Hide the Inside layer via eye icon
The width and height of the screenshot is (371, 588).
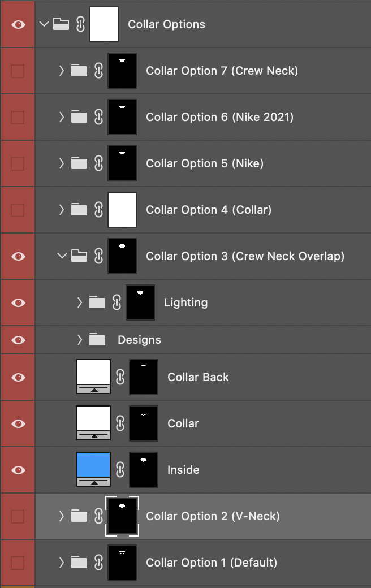coord(18,470)
